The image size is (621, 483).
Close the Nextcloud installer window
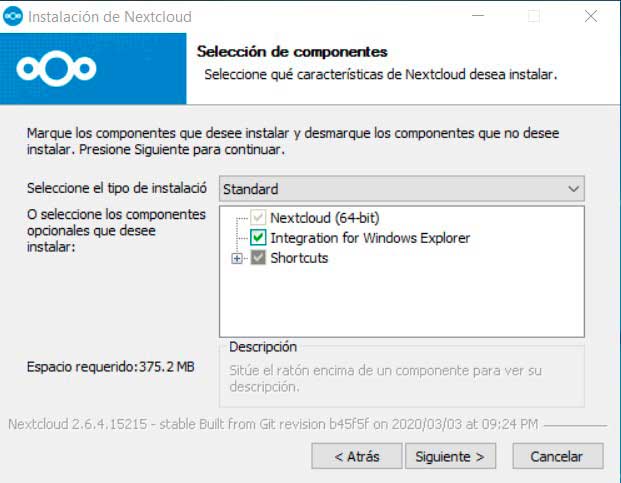(591, 16)
